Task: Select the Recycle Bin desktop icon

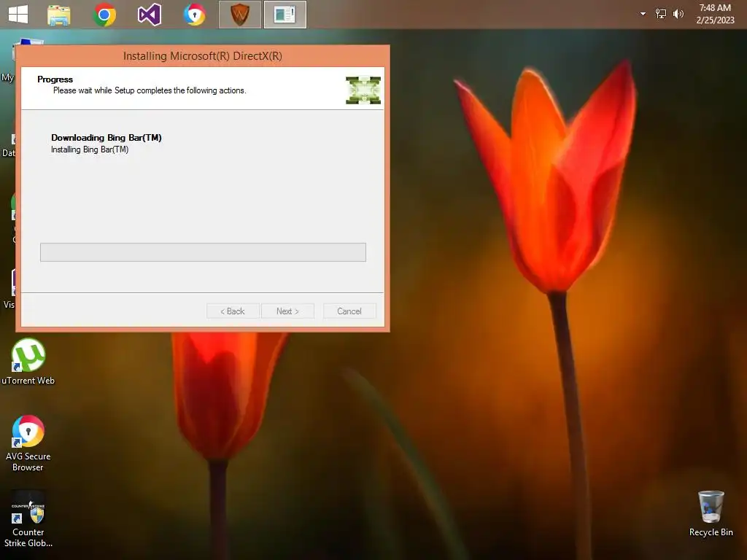Action: click(711, 514)
